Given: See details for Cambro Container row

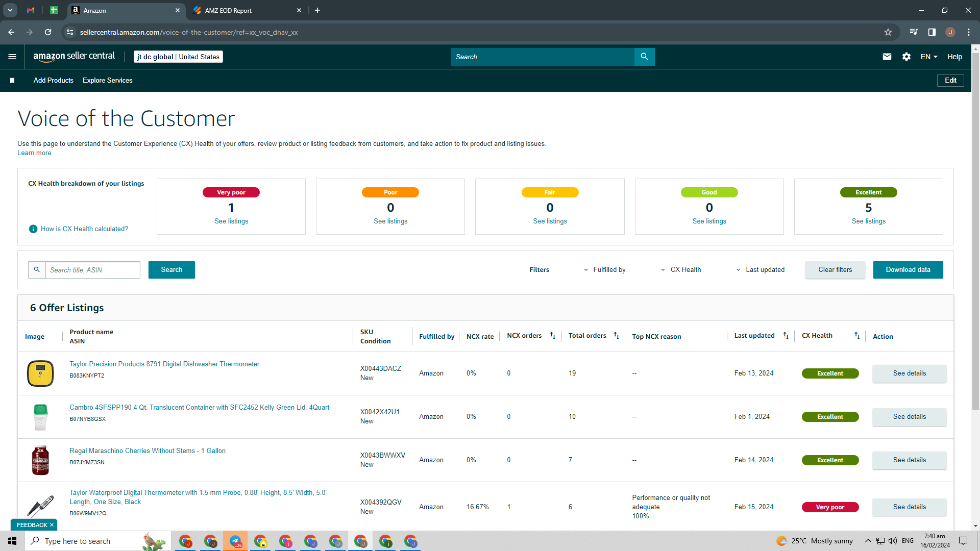Looking at the screenshot, I should click(x=910, y=417).
